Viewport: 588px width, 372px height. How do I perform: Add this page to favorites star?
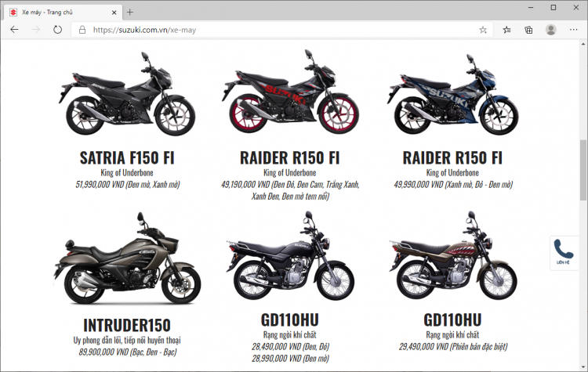click(483, 30)
